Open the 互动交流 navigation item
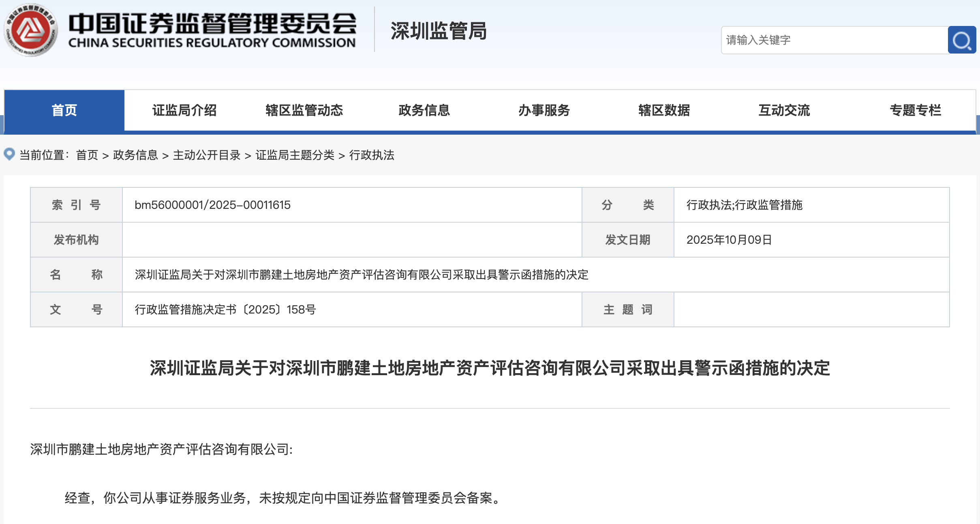The image size is (980, 524). [x=784, y=110]
